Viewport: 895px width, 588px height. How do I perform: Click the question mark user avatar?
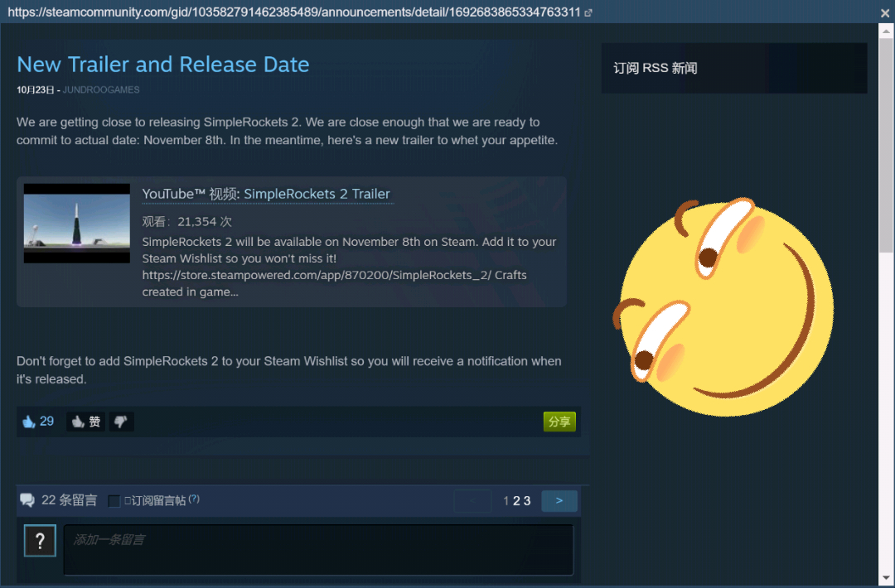pos(40,540)
